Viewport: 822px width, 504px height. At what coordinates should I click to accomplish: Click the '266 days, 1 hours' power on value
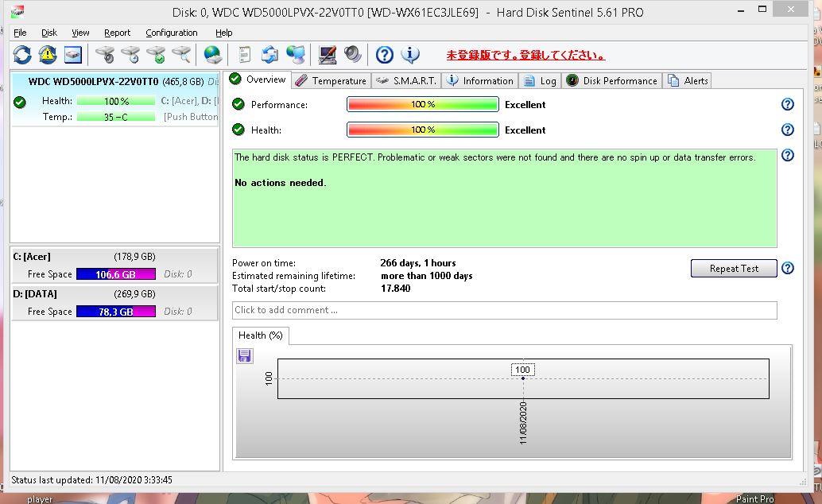click(418, 263)
